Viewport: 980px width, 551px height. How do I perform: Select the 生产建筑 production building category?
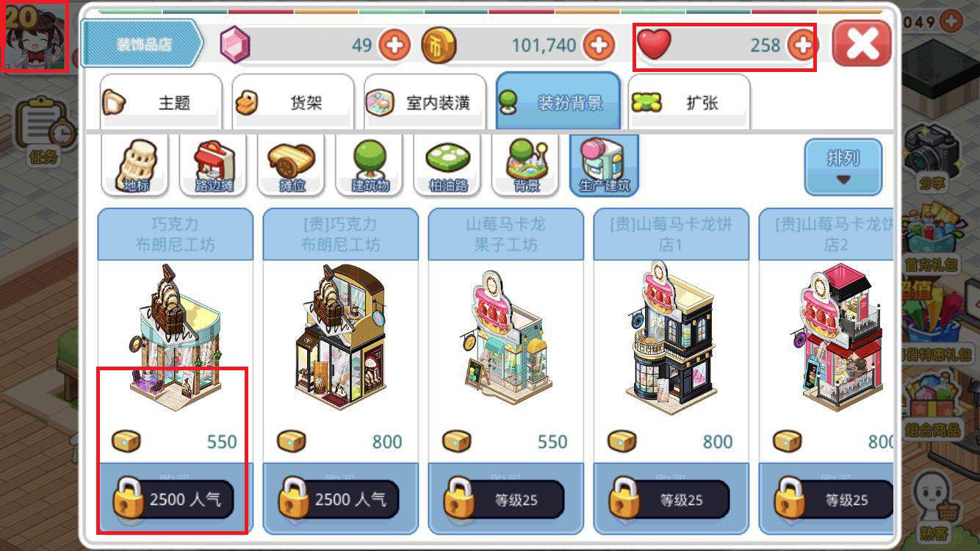click(x=605, y=165)
